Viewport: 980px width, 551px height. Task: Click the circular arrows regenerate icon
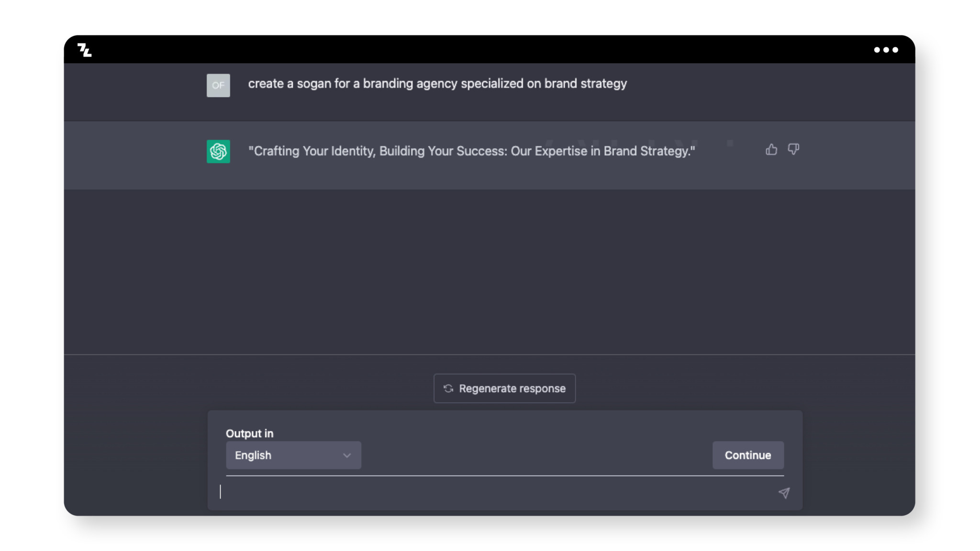pos(448,388)
